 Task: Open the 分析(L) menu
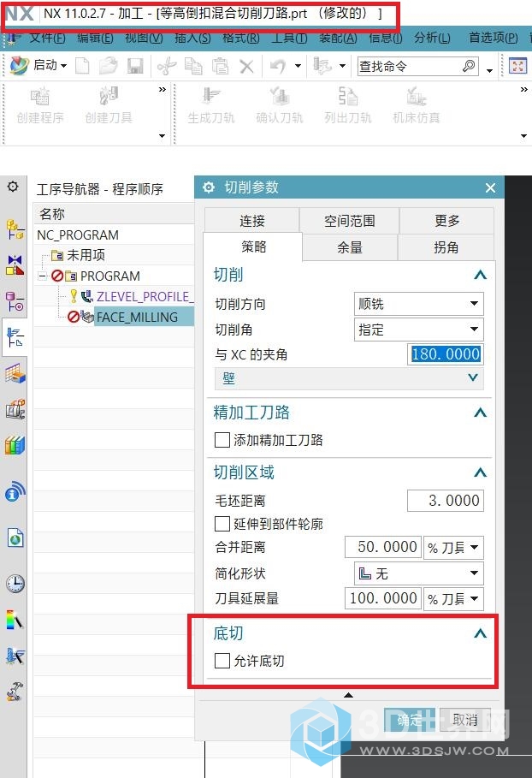(x=432, y=38)
